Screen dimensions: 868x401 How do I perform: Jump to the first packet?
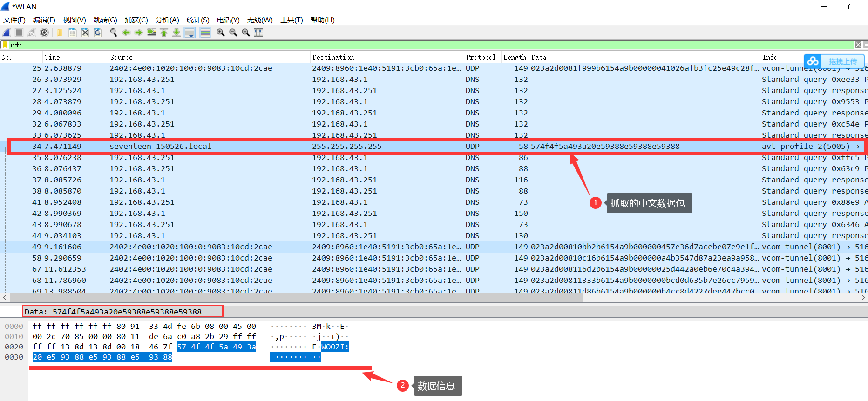(164, 33)
